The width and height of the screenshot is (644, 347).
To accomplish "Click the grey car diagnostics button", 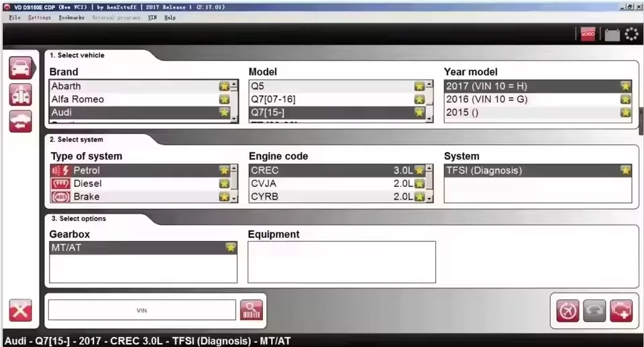I will tap(594, 311).
